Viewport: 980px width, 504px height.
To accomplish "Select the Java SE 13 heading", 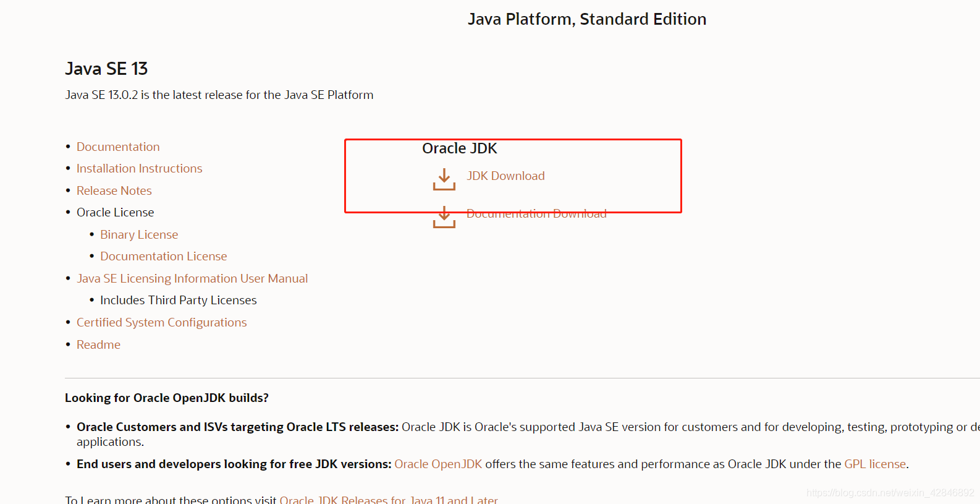I will point(106,69).
